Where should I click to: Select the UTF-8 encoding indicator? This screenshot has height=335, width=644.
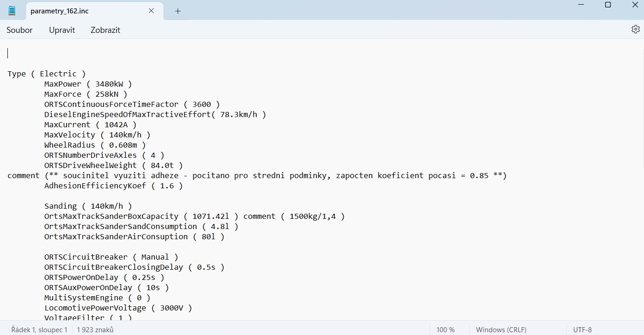pyautogui.click(x=582, y=329)
